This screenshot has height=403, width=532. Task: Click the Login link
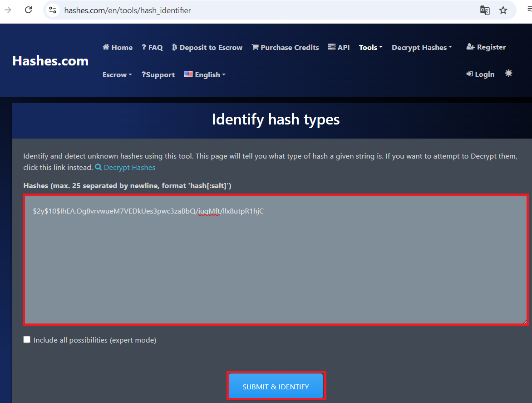[480, 74]
